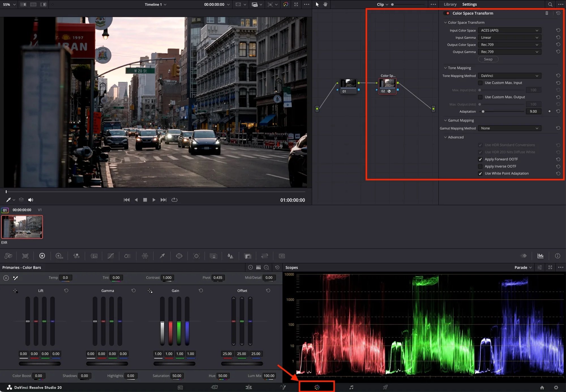Select the Primaries color wheels palette
566x392 pixels.
42,256
